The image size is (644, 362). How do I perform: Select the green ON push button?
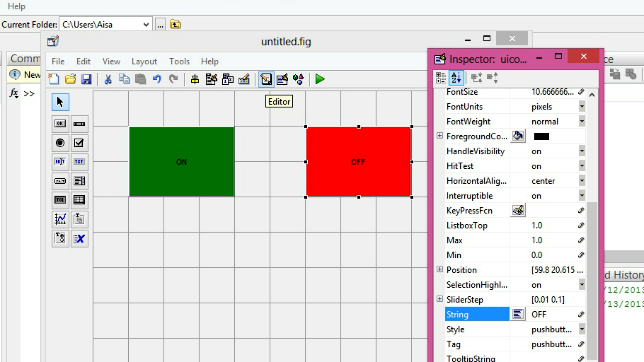pyautogui.click(x=181, y=162)
